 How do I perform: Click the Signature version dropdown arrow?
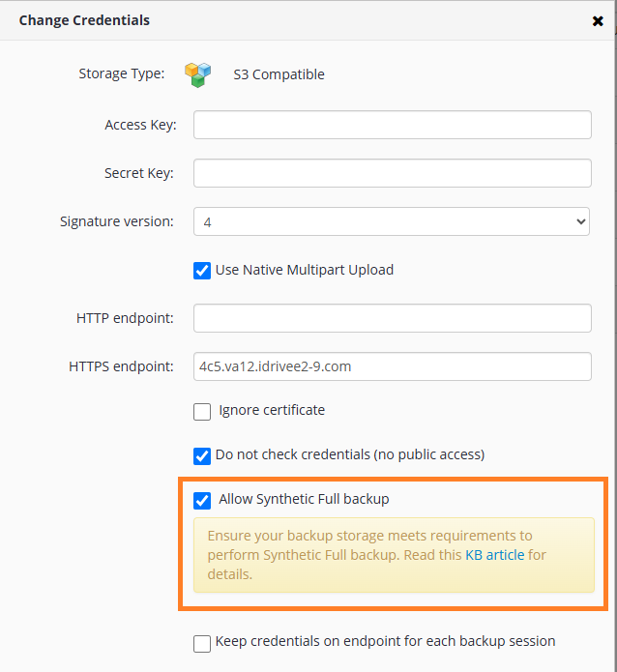pos(581,221)
